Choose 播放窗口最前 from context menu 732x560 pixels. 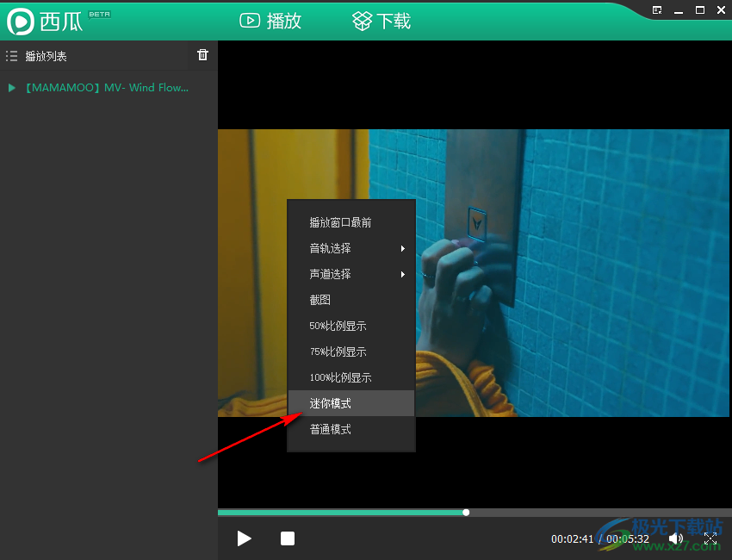(351, 222)
